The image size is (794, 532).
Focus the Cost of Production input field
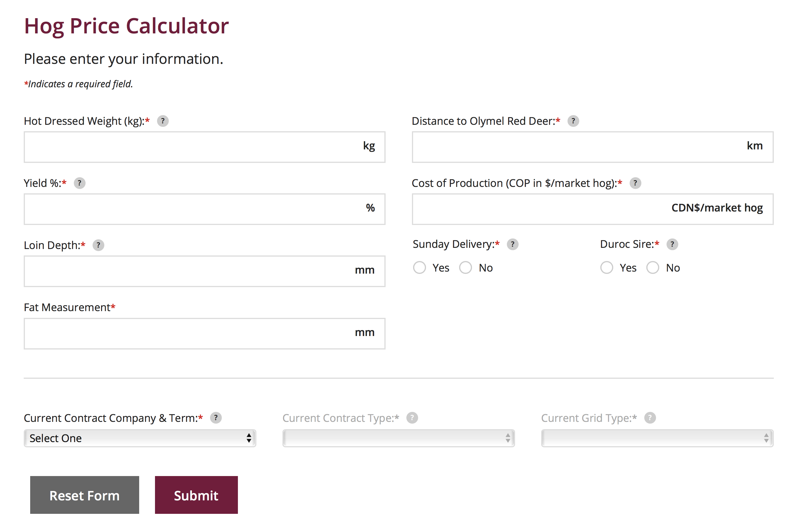point(539,209)
